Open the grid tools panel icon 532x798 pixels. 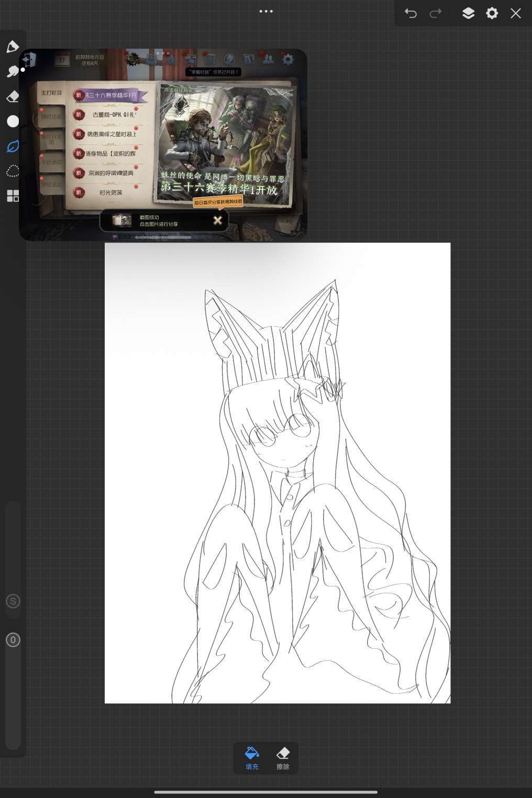pos(13,196)
